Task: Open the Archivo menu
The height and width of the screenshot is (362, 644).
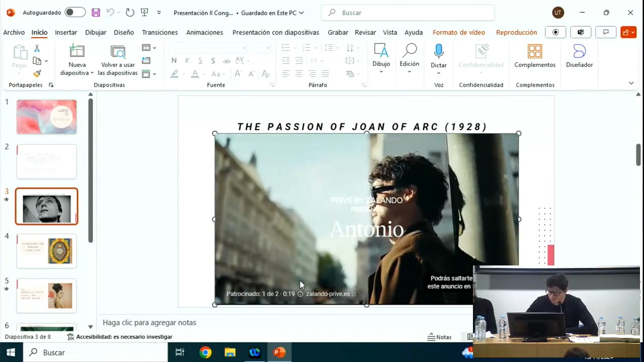Action: pos(14,32)
